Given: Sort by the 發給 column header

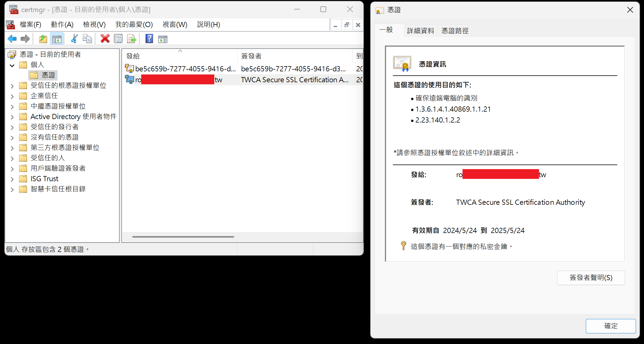Looking at the screenshot, I should [180, 56].
